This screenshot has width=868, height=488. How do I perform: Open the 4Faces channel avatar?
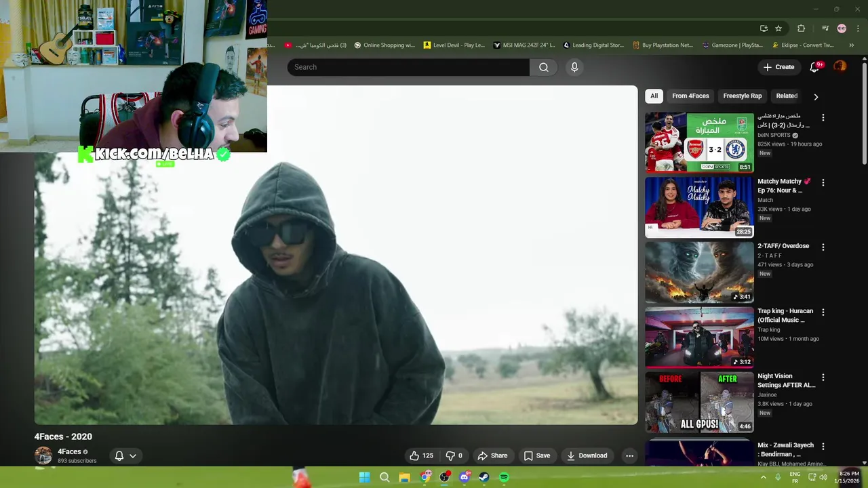coord(43,455)
